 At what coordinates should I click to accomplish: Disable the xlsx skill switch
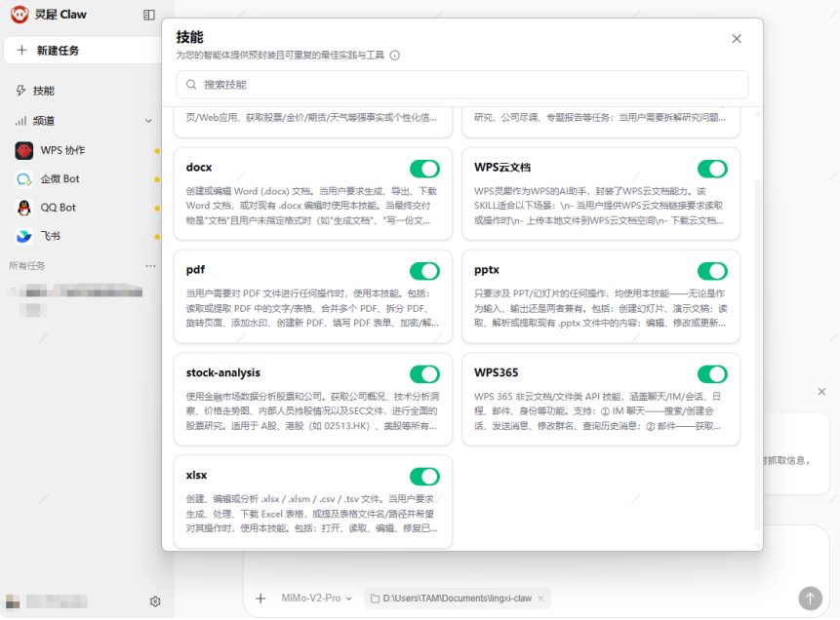[424, 477]
